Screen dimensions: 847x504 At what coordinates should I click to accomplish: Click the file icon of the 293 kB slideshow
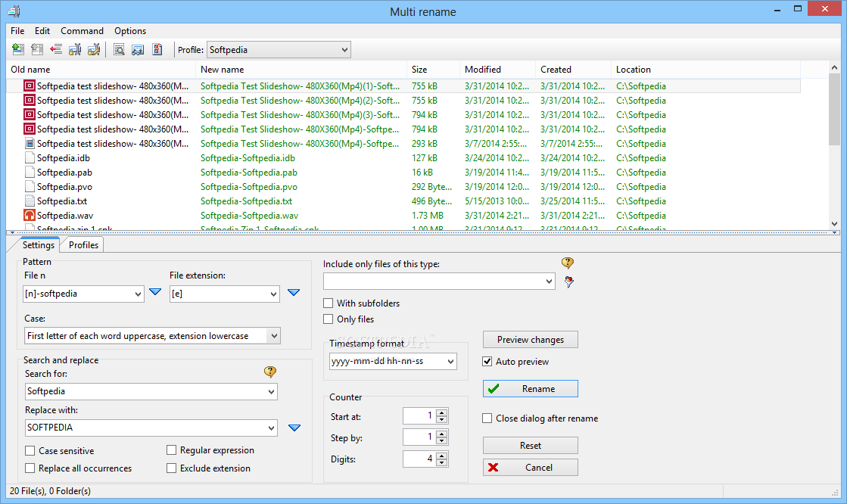(x=30, y=144)
